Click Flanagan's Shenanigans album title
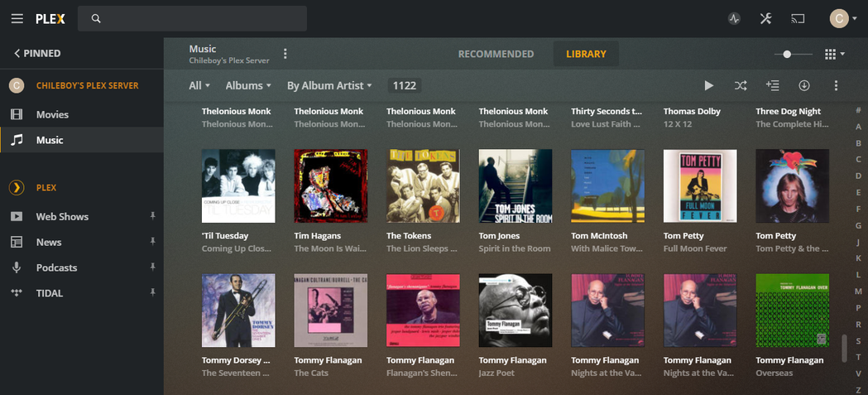 pos(422,373)
